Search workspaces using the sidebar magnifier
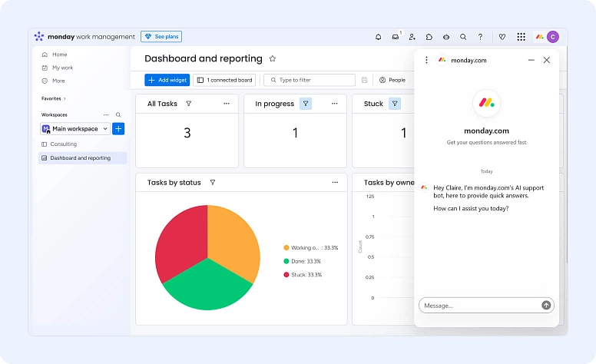The width and height of the screenshot is (596, 364). (x=118, y=114)
